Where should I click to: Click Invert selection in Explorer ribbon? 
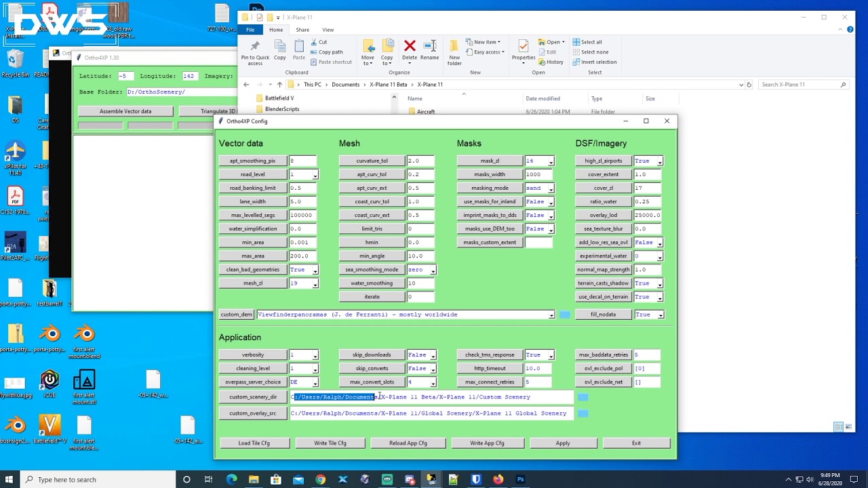[x=595, y=62]
